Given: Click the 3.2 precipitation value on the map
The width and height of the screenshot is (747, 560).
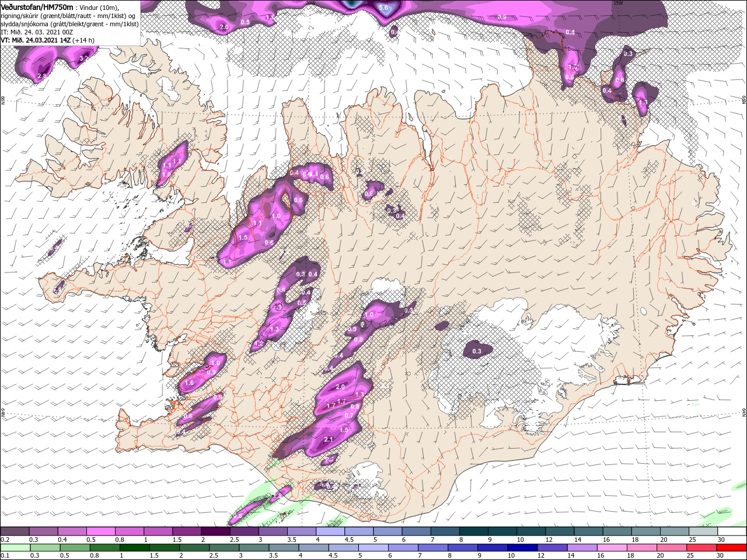Looking at the screenshot, I should pos(83,58).
